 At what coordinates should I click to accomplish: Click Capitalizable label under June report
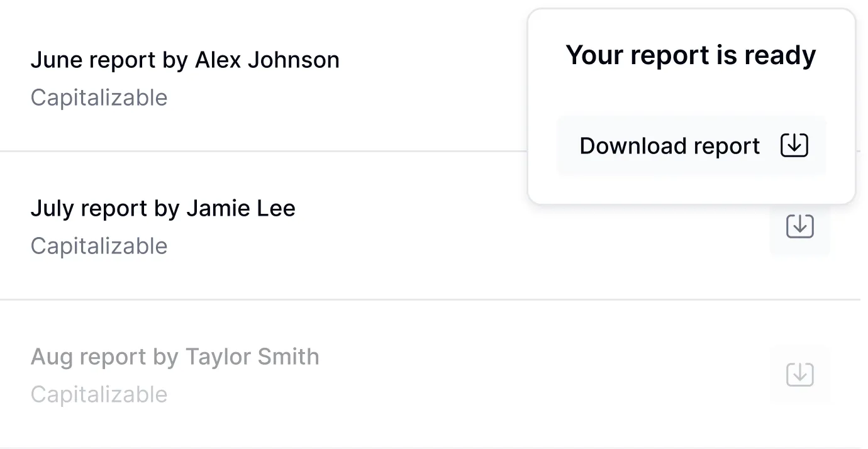pos(99,97)
